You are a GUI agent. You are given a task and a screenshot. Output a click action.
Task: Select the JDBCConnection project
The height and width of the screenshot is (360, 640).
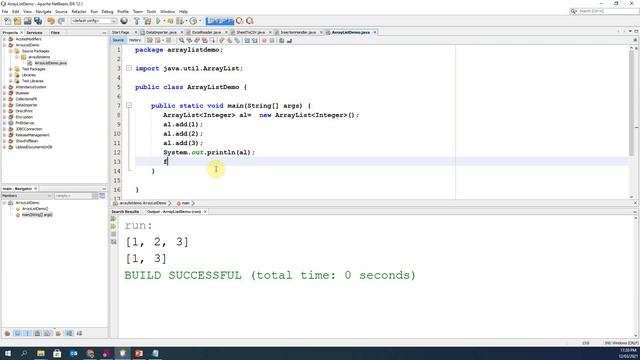pos(29,129)
